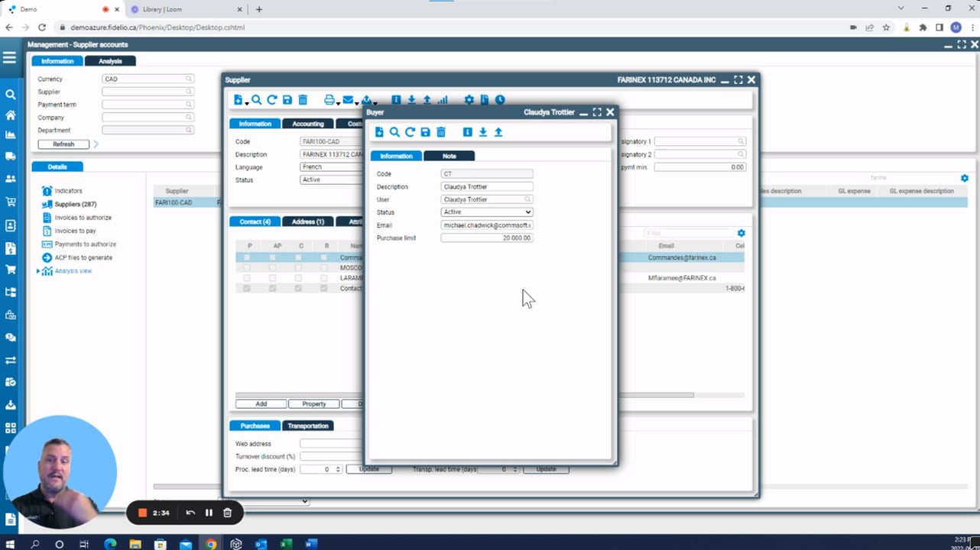The image size is (980, 550).
Task: Click bar chart icon in Supplier toolbar
Action: pos(443,100)
